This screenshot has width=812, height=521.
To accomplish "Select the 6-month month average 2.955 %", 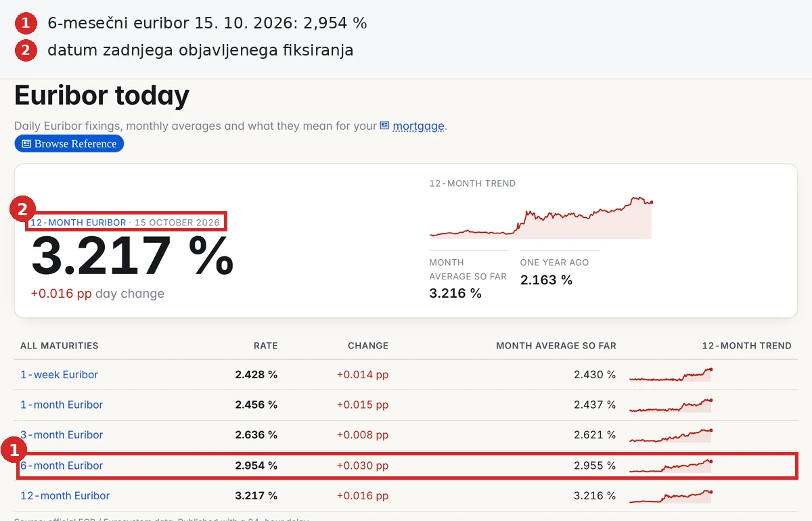I will 595,466.
